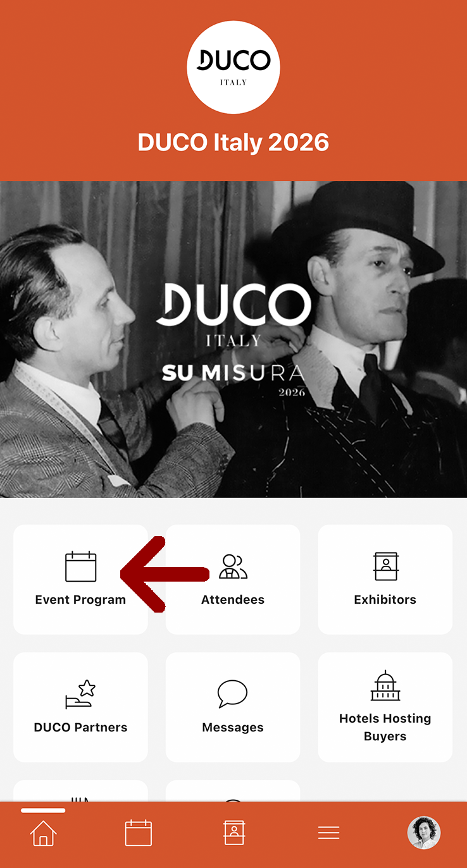Open the partially hidden second tile in bottom row
The height and width of the screenshot is (868, 467).
[x=233, y=791]
